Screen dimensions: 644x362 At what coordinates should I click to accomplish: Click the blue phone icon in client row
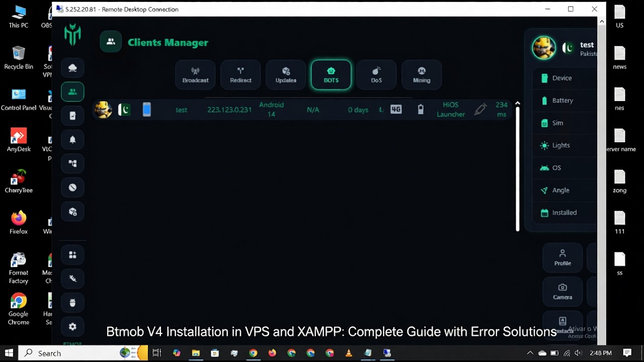pyautogui.click(x=146, y=110)
